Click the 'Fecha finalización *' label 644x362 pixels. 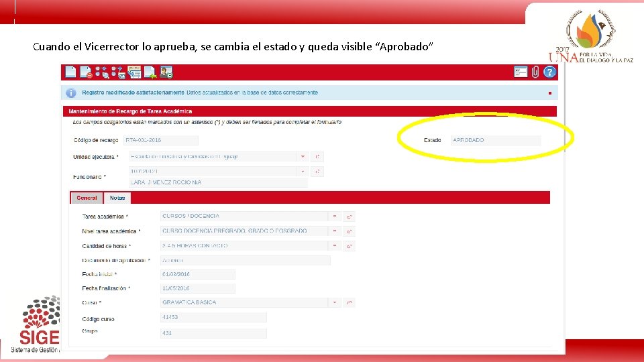point(106,288)
